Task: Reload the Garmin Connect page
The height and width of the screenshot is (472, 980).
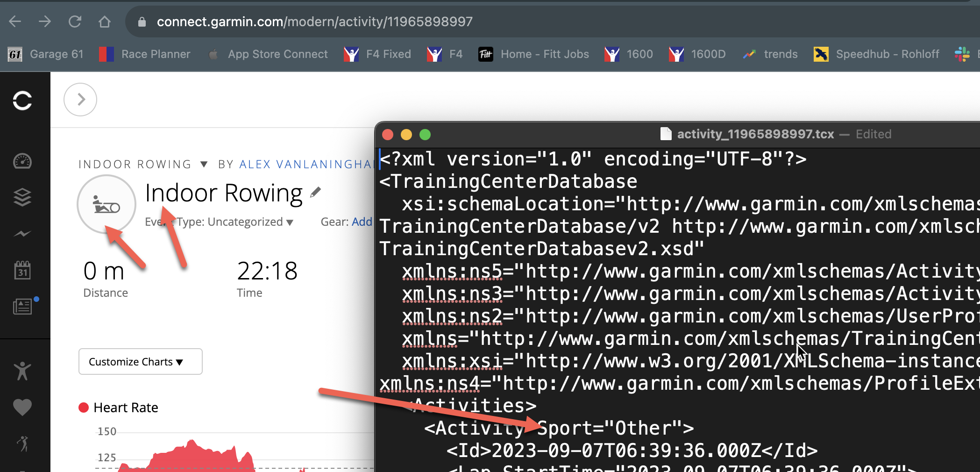Action: point(75,21)
